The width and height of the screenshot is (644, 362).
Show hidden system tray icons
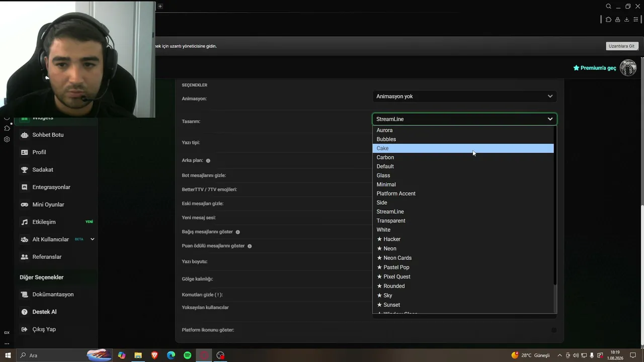pos(559,355)
